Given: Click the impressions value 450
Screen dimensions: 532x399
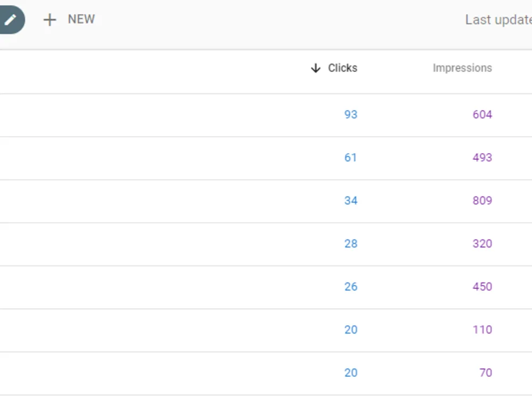Looking at the screenshot, I should [482, 287].
